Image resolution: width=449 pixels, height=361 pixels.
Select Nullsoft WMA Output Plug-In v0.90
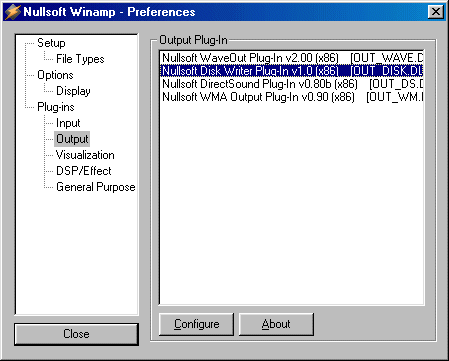click(292, 97)
